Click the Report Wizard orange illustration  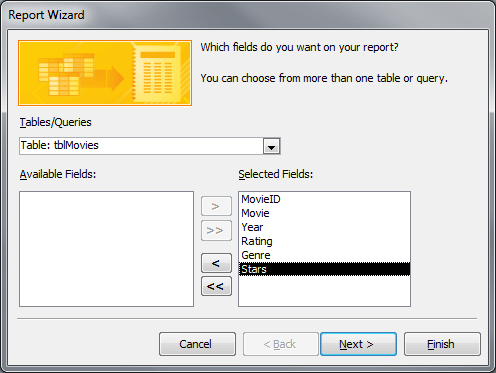click(x=105, y=73)
